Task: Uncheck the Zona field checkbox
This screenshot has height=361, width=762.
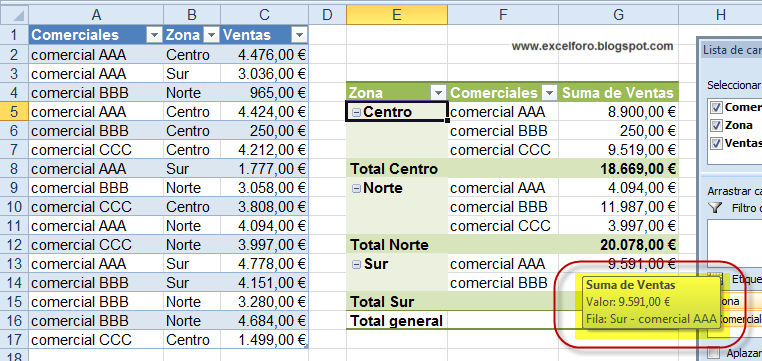Action: (716, 125)
